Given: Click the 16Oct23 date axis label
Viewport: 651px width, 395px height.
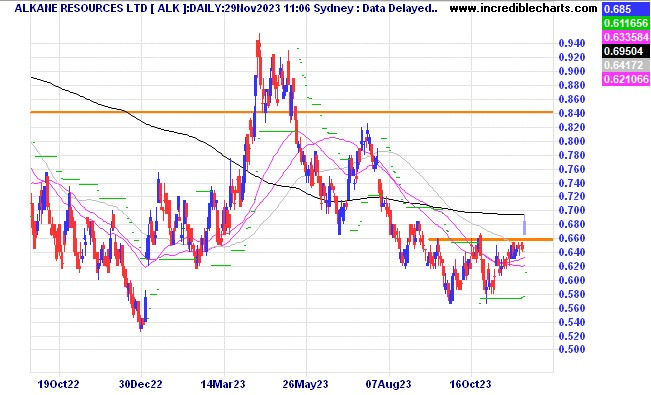Looking at the screenshot, I should pos(470,384).
